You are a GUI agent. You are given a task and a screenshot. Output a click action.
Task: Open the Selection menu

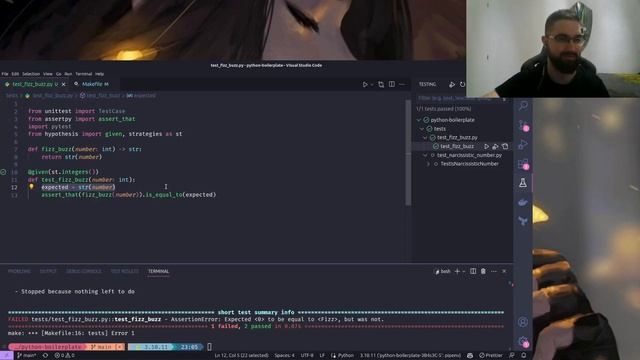tap(31, 74)
